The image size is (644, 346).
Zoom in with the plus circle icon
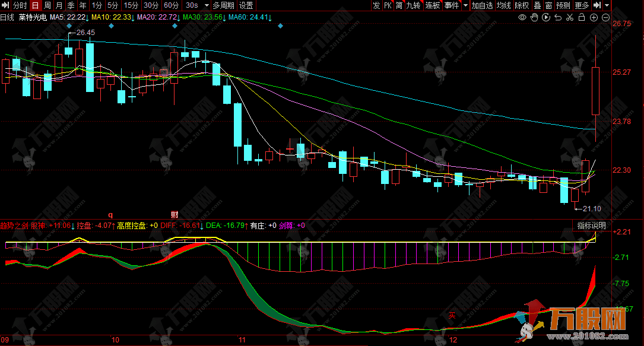coord(594,18)
